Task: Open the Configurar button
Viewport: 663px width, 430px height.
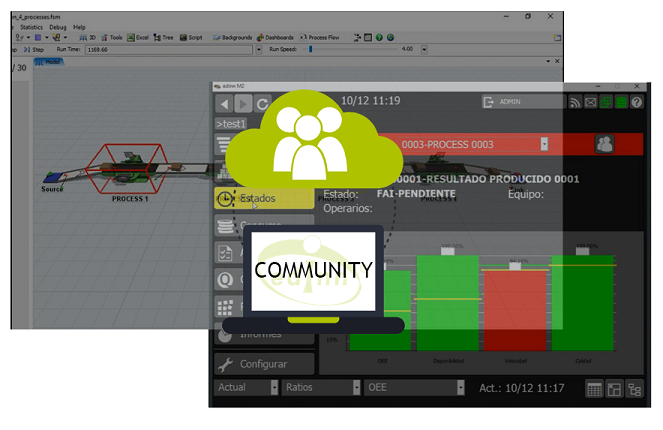Action: tap(264, 364)
